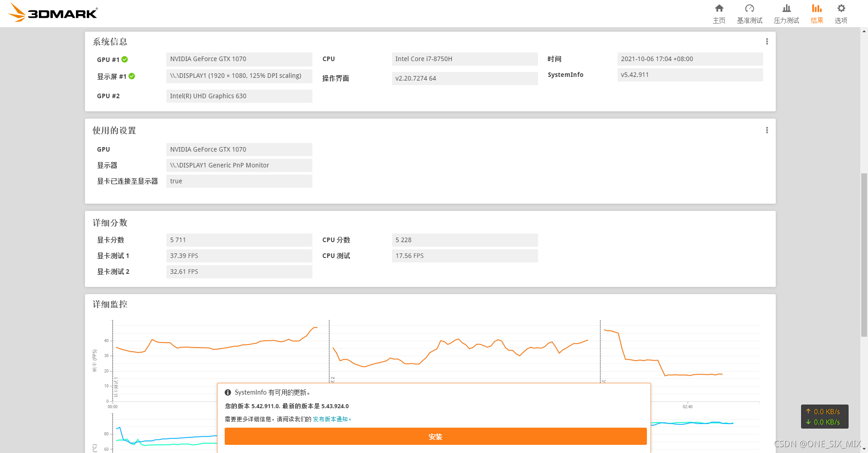
Task: Click the 详细分数 section heading
Action: 110,223
